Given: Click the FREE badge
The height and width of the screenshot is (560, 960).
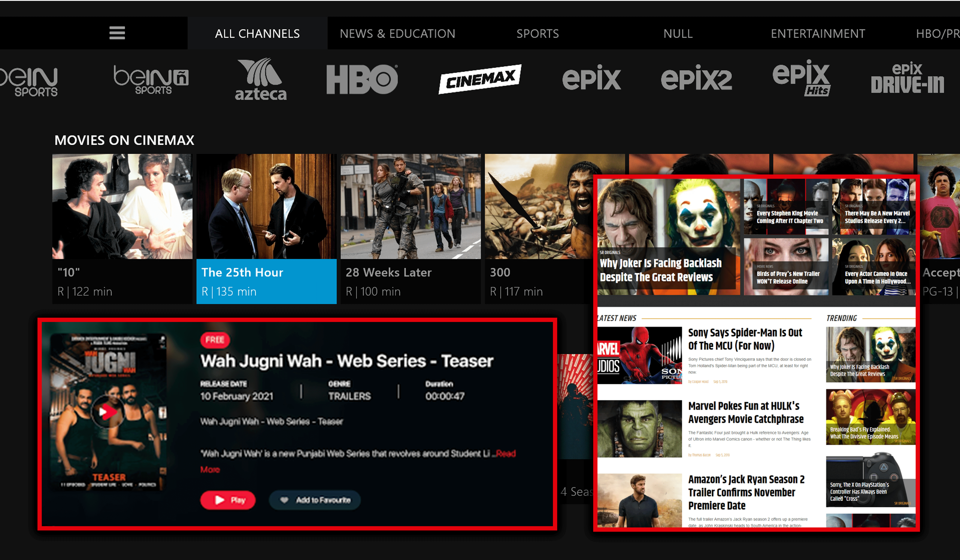Looking at the screenshot, I should (x=215, y=340).
